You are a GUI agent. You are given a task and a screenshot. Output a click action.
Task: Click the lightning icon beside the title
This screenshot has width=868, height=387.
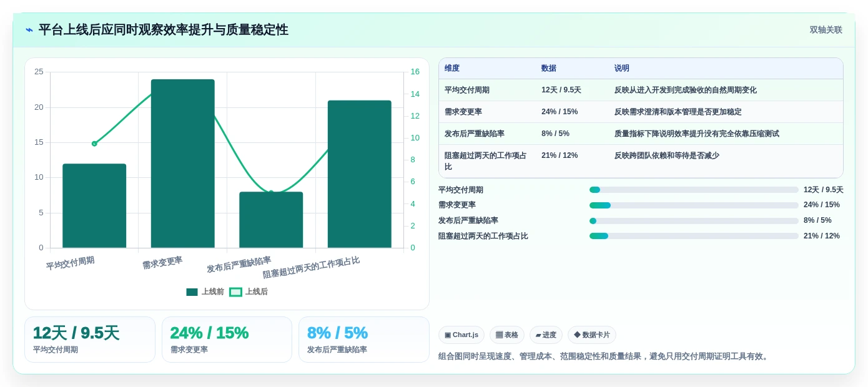click(29, 30)
